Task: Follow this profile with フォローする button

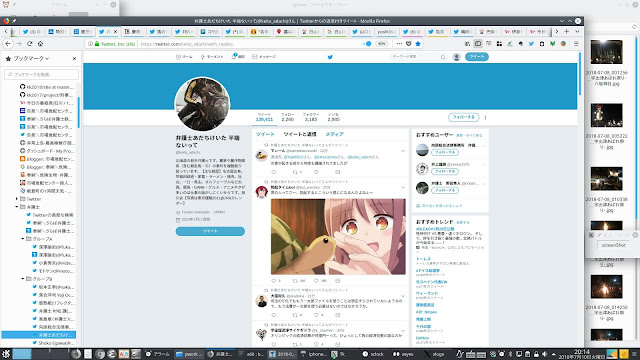Action: click(464, 117)
